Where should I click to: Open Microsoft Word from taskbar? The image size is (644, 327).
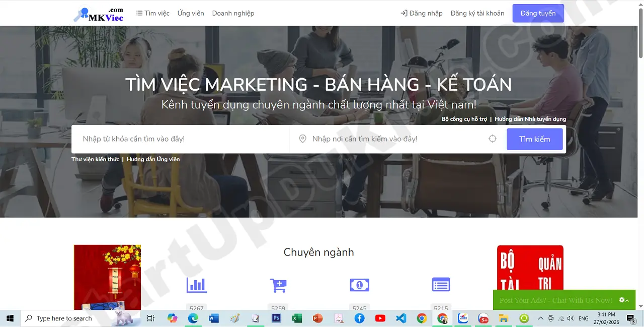[x=214, y=318]
